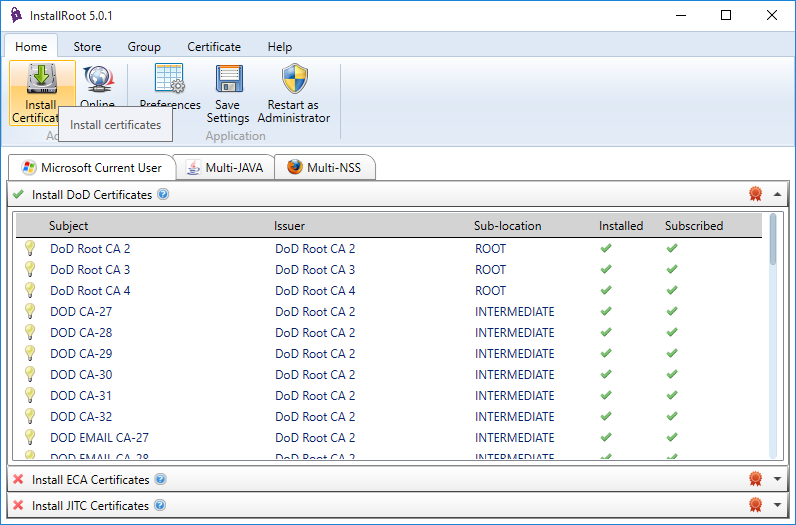Toggle Subscribed check for DoD Root CA 4

point(672,290)
